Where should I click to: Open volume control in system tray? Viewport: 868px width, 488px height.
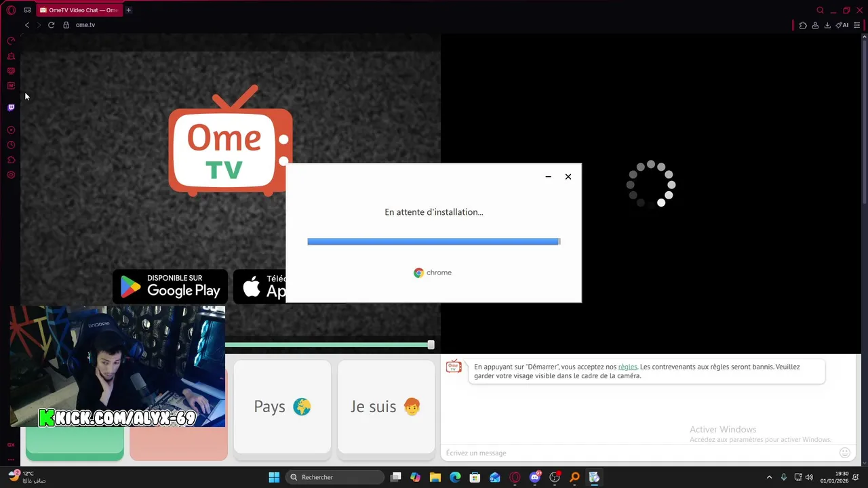click(x=809, y=477)
